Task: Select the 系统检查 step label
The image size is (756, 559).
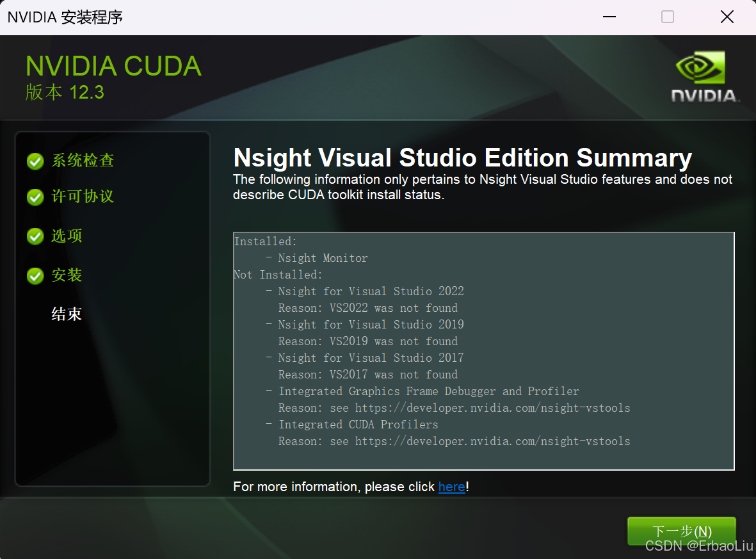Action: pyautogui.click(x=83, y=161)
